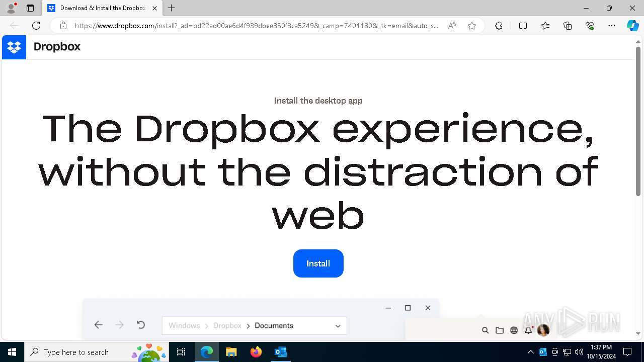Refresh the page with the reload icon

(36, 26)
